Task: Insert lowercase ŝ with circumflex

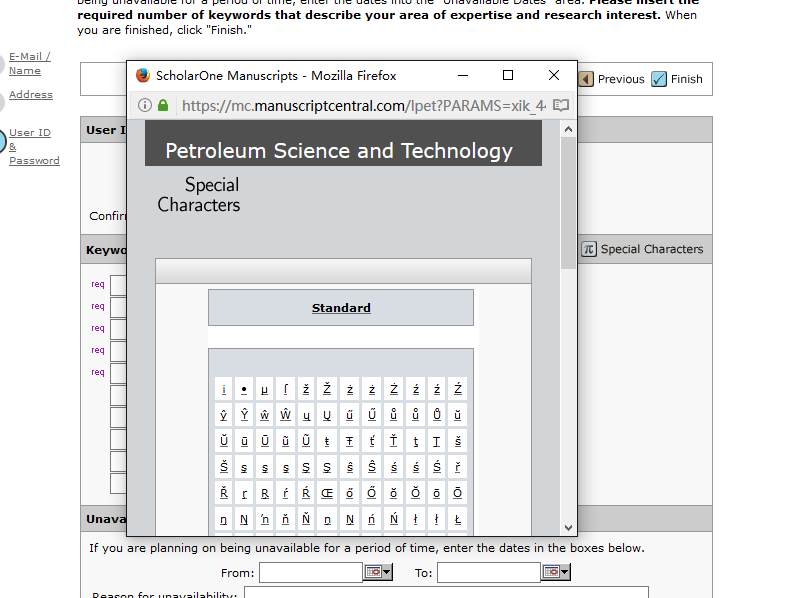Action: pos(350,467)
